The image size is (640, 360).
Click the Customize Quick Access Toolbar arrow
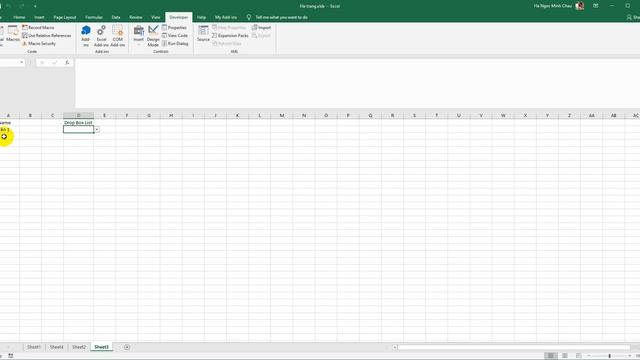pos(35,6)
